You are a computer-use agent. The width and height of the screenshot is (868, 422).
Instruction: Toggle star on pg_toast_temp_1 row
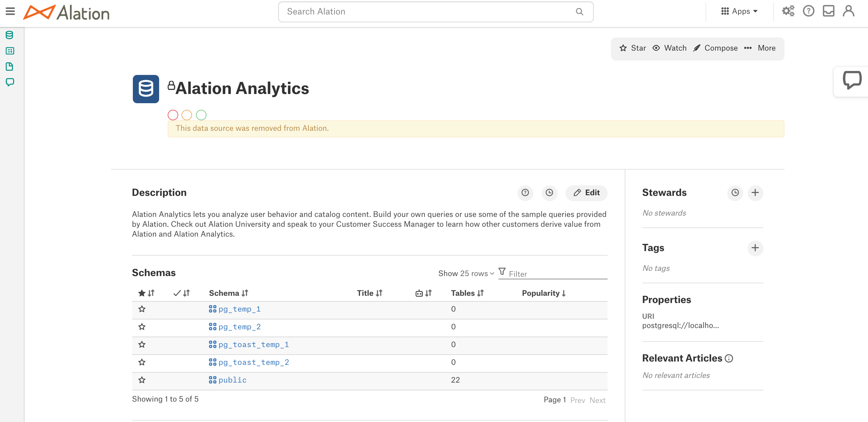pos(142,344)
